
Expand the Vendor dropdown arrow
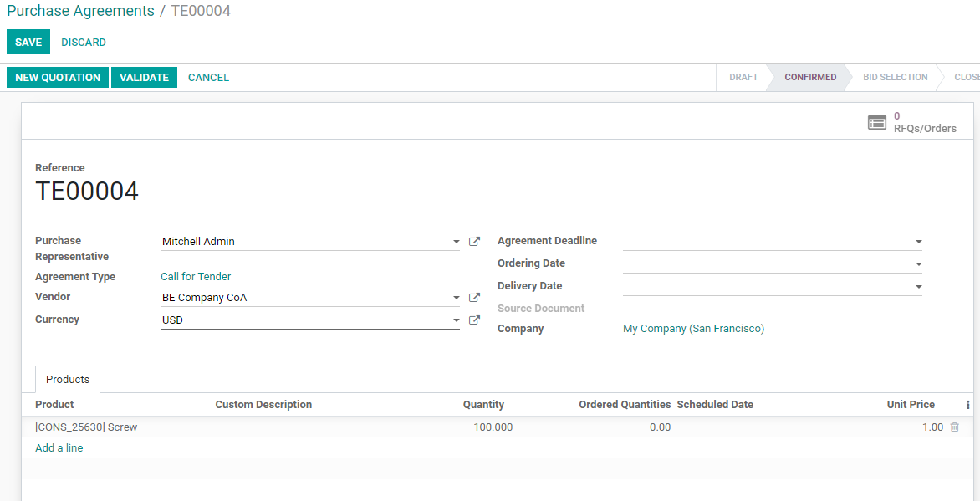(x=456, y=298)
